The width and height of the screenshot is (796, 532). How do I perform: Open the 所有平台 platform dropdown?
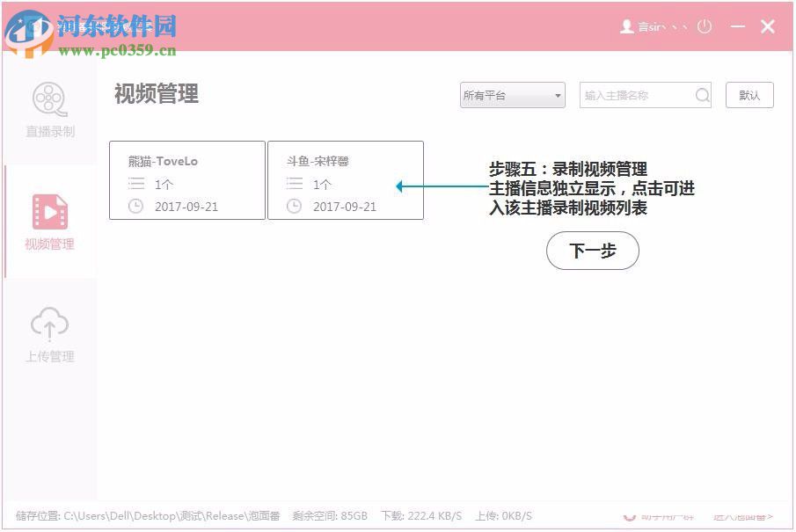pyautogui.click(x=511, y=95)
